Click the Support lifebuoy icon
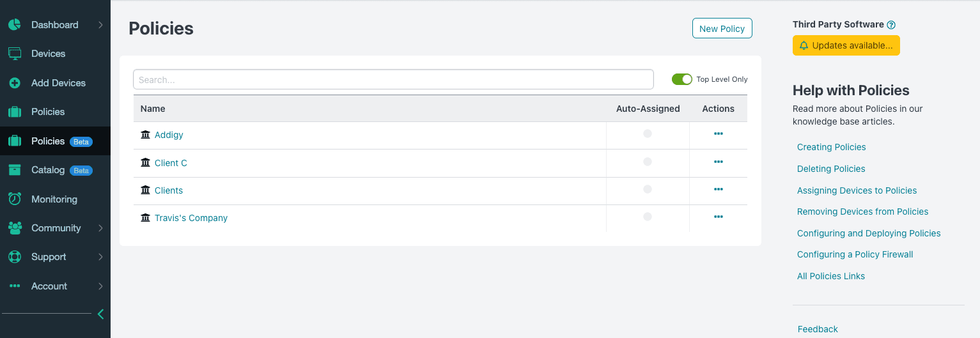The width and height of the screenshot is (980, 338). [x=15, y=257]
